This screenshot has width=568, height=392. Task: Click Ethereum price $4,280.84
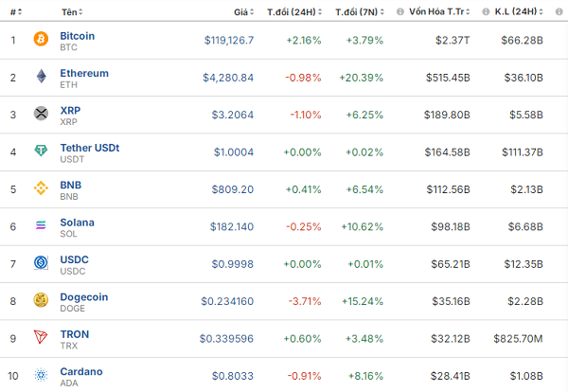[228, 78]
